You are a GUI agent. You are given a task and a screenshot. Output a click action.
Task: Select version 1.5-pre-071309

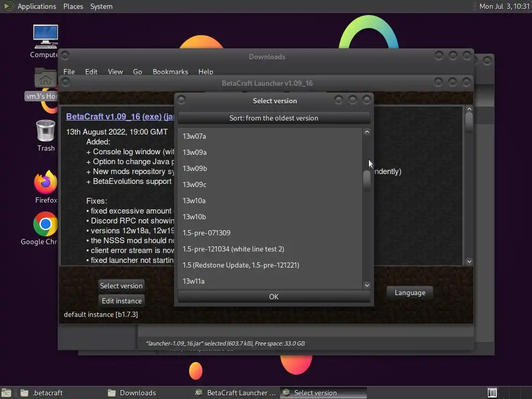[270, 233]
